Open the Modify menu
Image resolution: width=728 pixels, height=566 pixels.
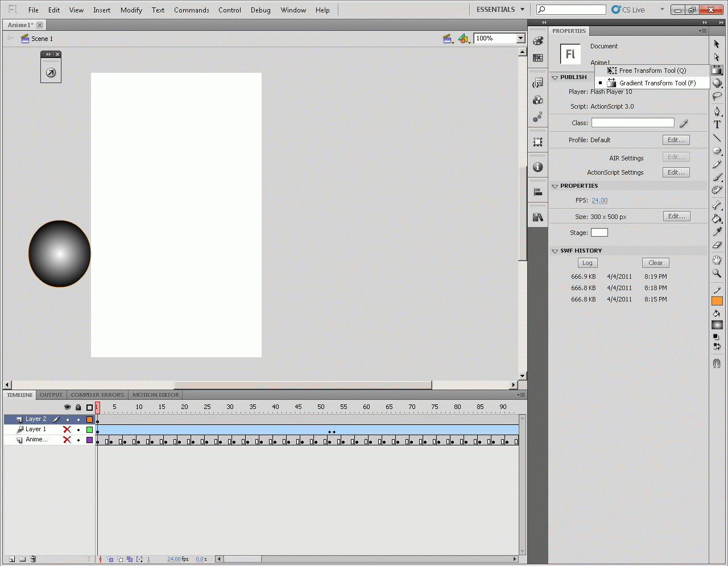[x=131, y=10]
